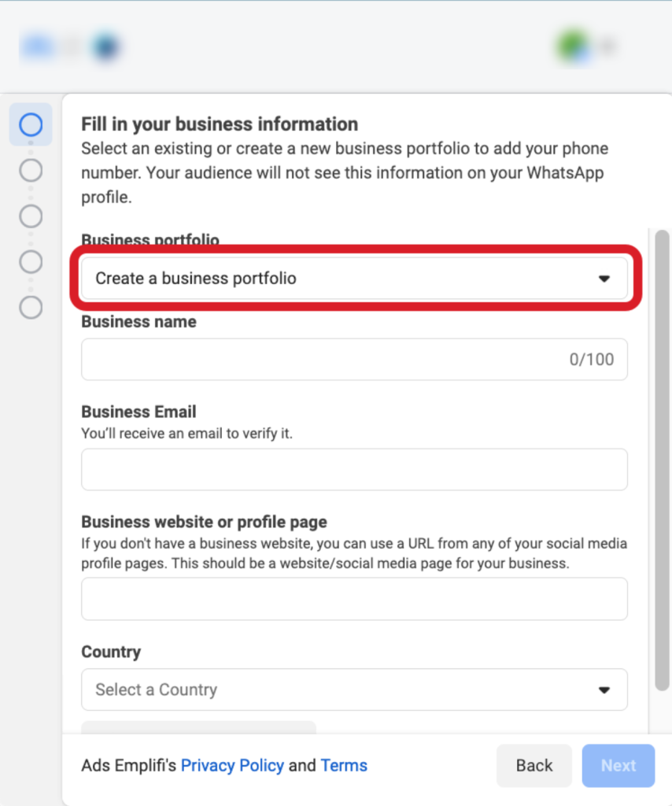The image size is (672, 806).
Task: Click the Business portfolio dropdown arrow
Action: 604,279
